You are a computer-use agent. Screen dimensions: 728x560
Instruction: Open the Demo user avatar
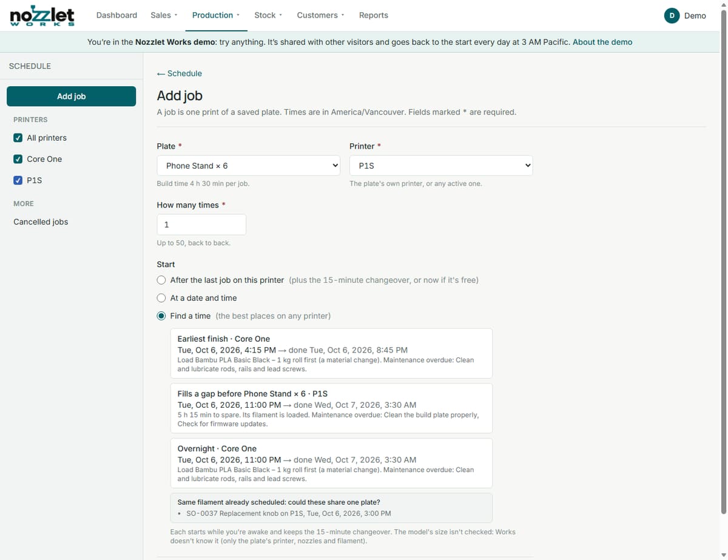(x=672, y=16)
